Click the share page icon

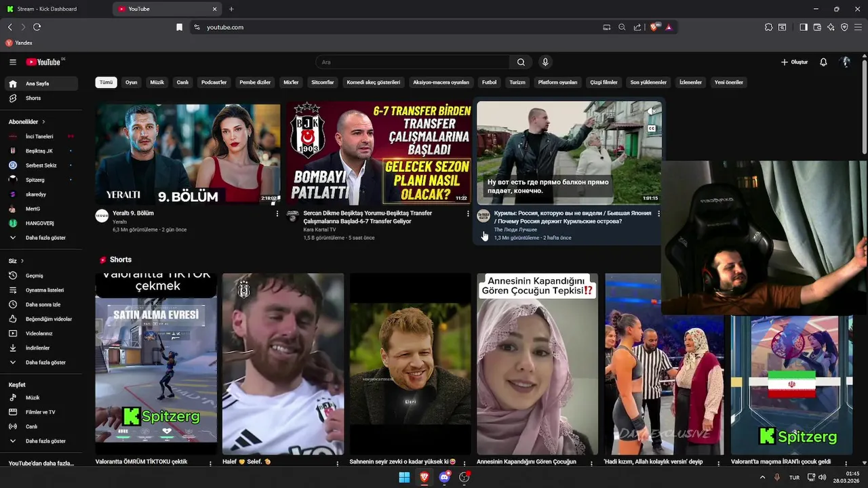point(637,27)
